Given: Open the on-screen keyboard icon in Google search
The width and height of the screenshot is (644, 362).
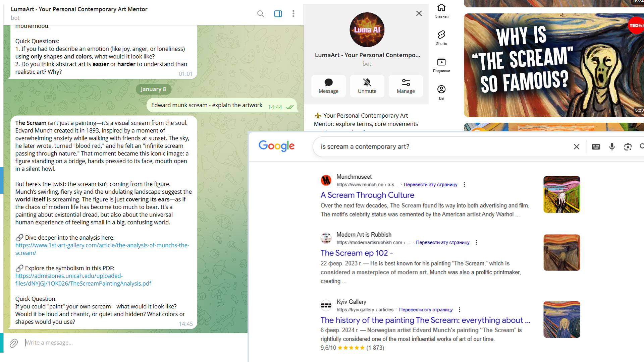Looking at the screenshot, I should pyautogui.click(x=596, y=146).
